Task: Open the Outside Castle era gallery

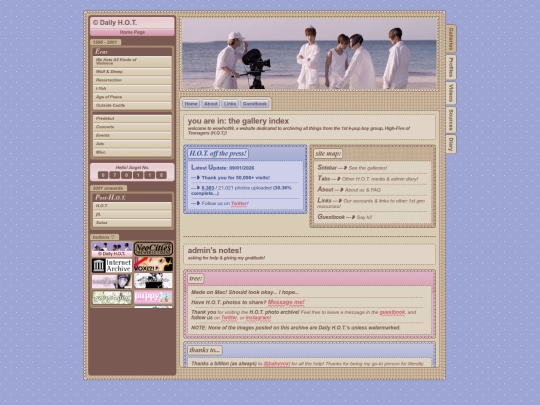Action: point(132,105)
